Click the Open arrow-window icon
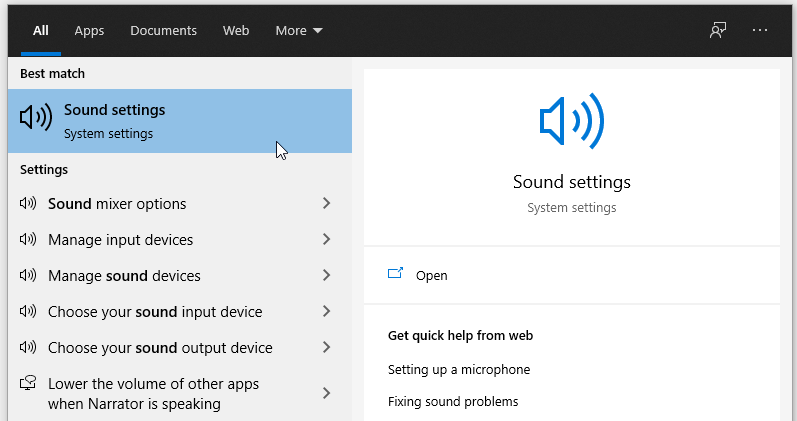 395,274
